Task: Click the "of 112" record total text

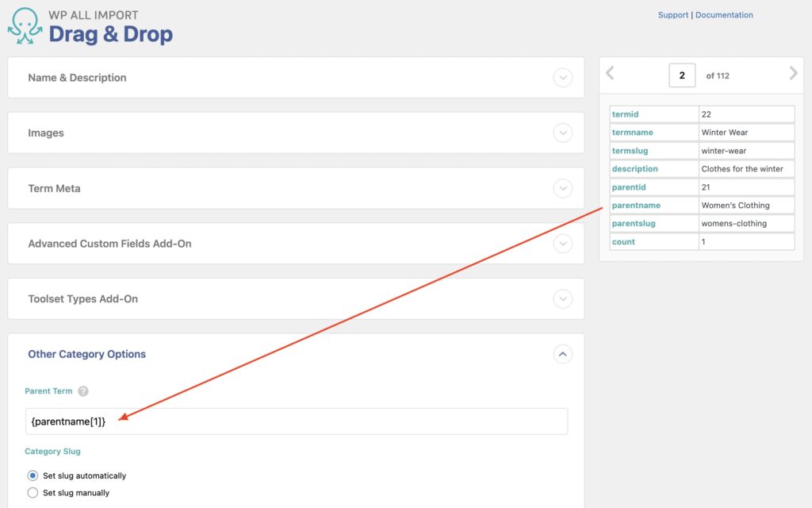Action: (x=718, y=75)
